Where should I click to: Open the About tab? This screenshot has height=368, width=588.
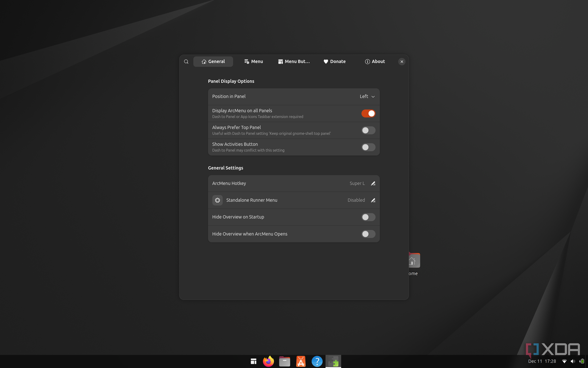coord(375,62)
